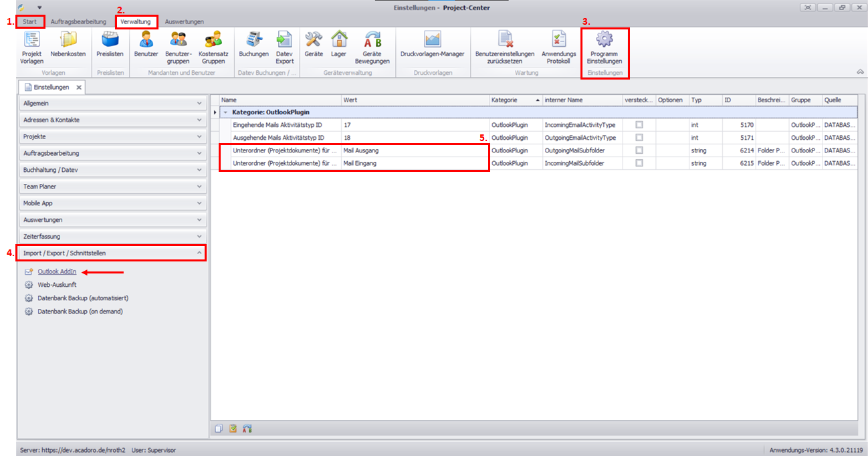Toggle versteckt checkbox for OutgoingEmailActivityType row
The width and height of the screenshot is (868, 456).
click(x=639, y=138)
